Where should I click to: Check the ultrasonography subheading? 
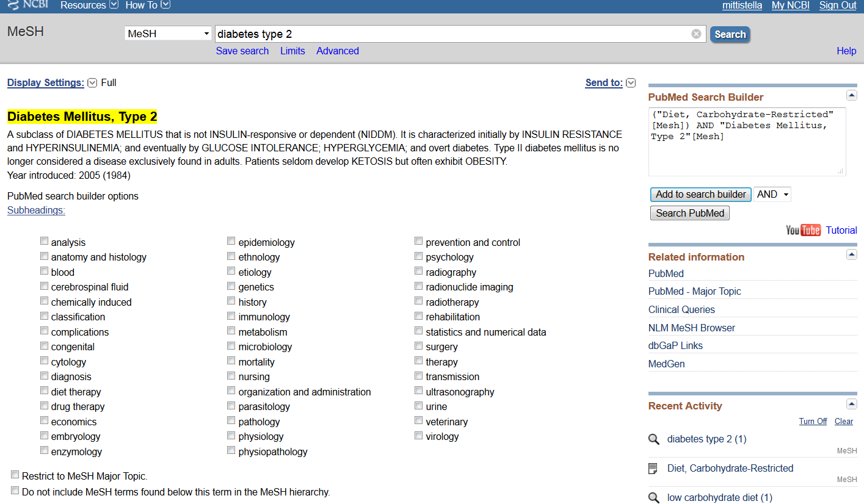[419, 391]
